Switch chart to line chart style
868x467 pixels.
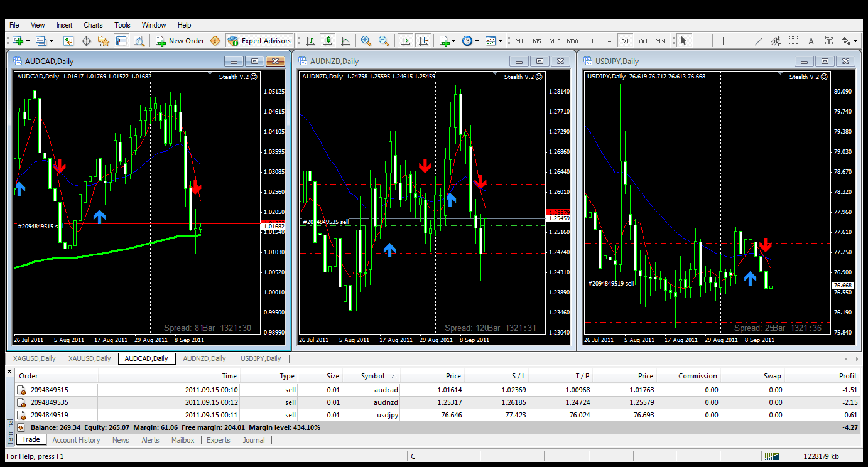click(345, 41)
